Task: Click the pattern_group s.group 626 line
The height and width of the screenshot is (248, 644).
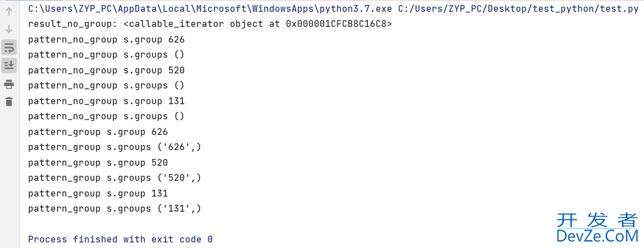Action: pos(98,132)
